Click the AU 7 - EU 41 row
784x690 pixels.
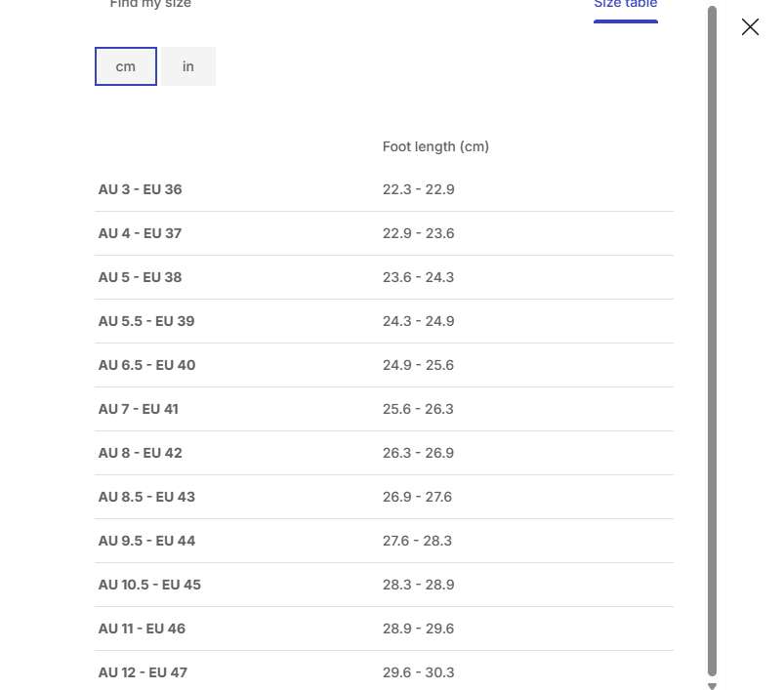tap(139, 409)
